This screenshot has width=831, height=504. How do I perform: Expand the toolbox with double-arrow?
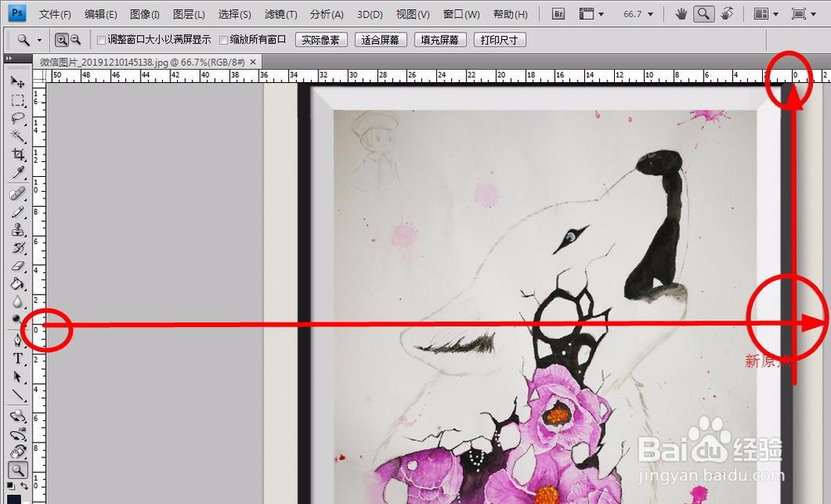pos(9,58)
